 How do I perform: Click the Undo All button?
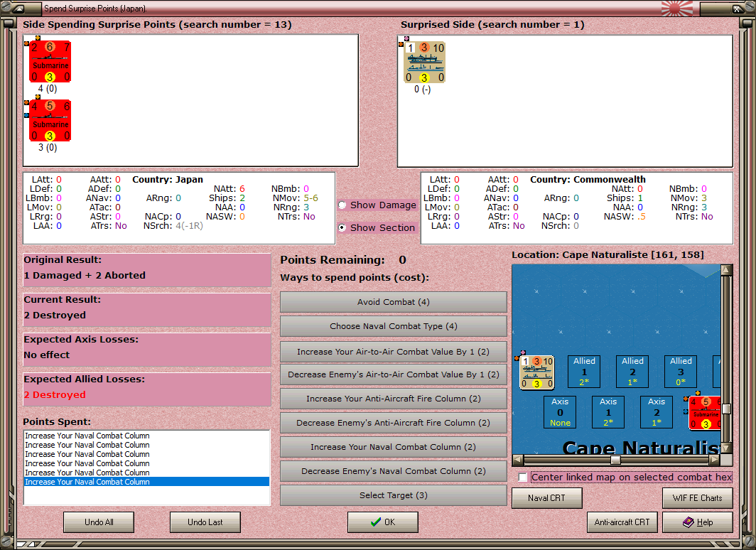coord(99,522)
